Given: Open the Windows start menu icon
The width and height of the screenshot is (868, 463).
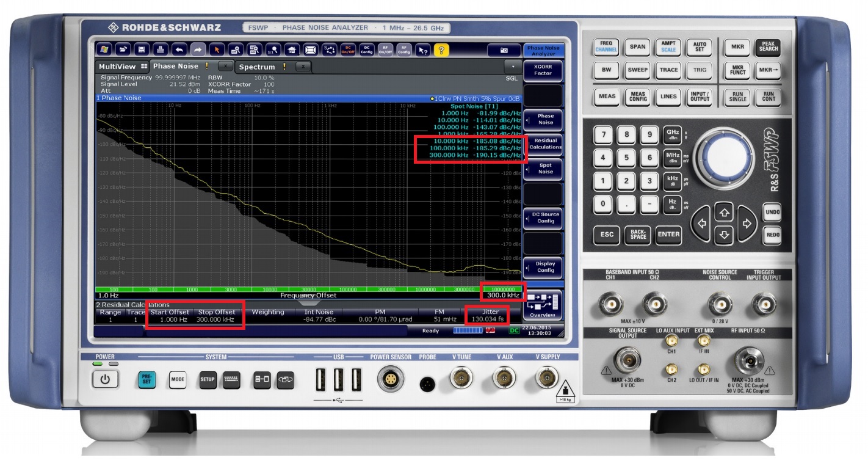Looking at the screenshot, I should click(103, 49).
